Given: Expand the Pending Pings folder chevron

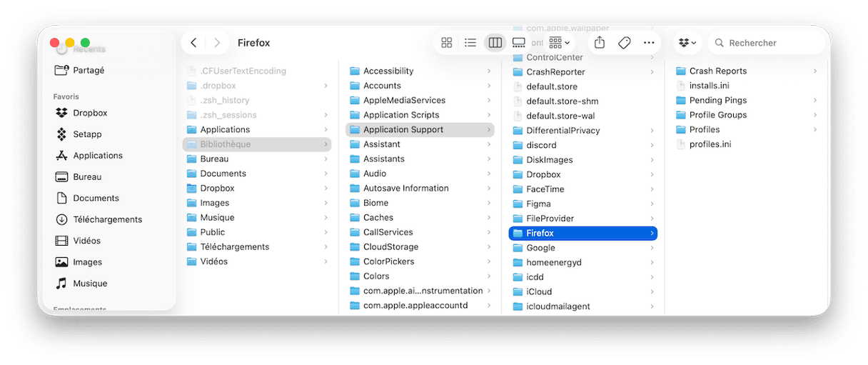Looking at the screenshot, I should pos(814,101).
